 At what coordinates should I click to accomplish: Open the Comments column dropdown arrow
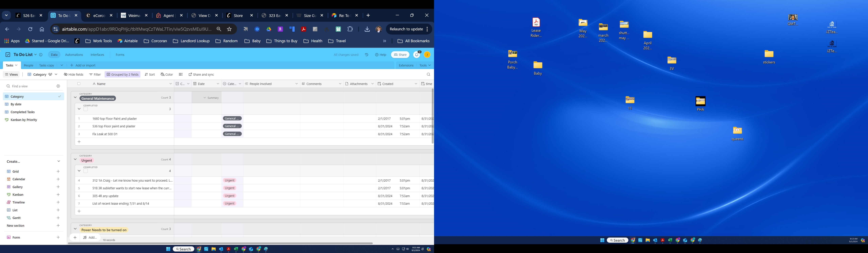pyautogui.click(x=340, y=84)
